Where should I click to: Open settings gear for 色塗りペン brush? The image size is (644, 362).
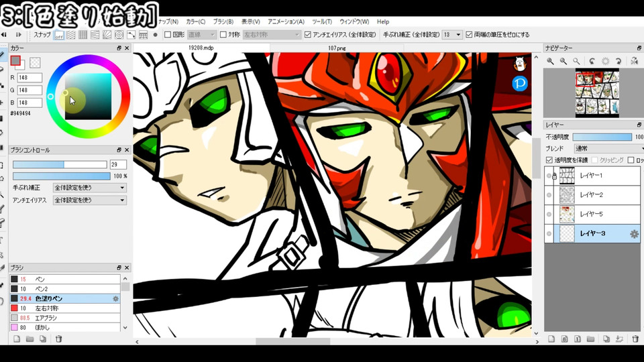pyautogui.click(x=116, y=299)
